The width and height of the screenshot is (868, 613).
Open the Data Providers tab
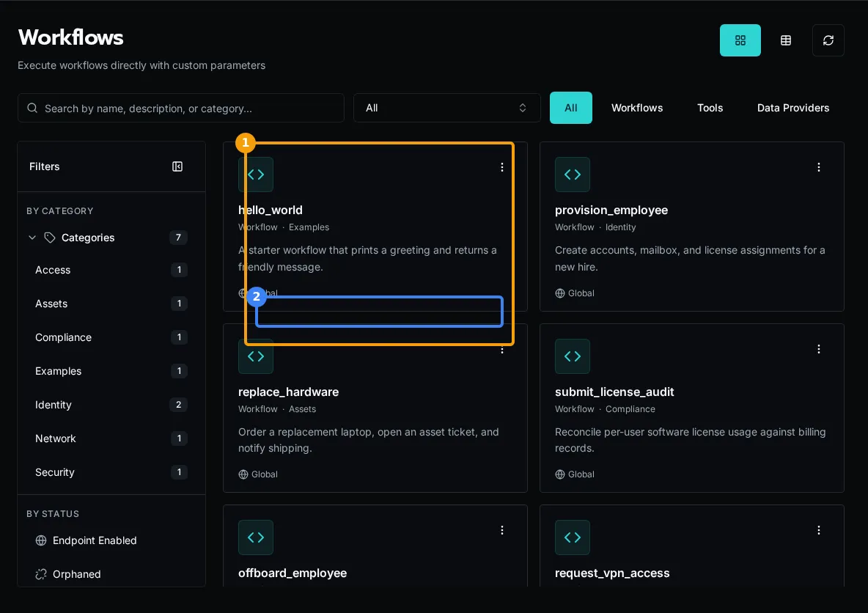click(x=792, y=108)
